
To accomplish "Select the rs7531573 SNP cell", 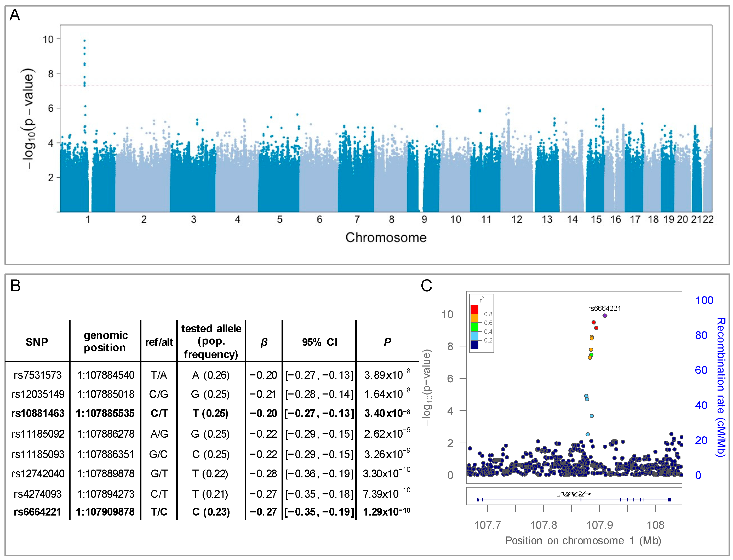I will (37, 375).
